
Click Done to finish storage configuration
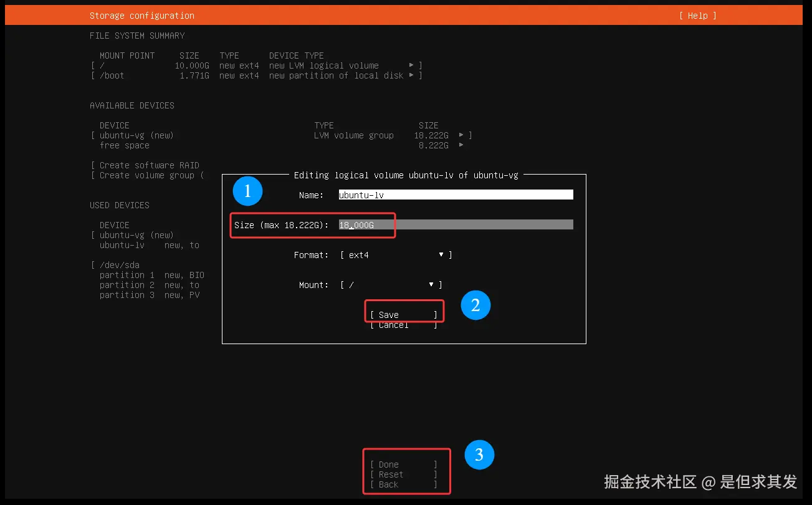(406, 464)
